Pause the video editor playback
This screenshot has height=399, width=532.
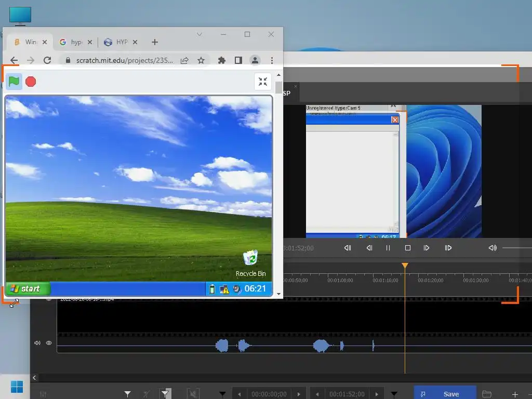pos(388,248)
